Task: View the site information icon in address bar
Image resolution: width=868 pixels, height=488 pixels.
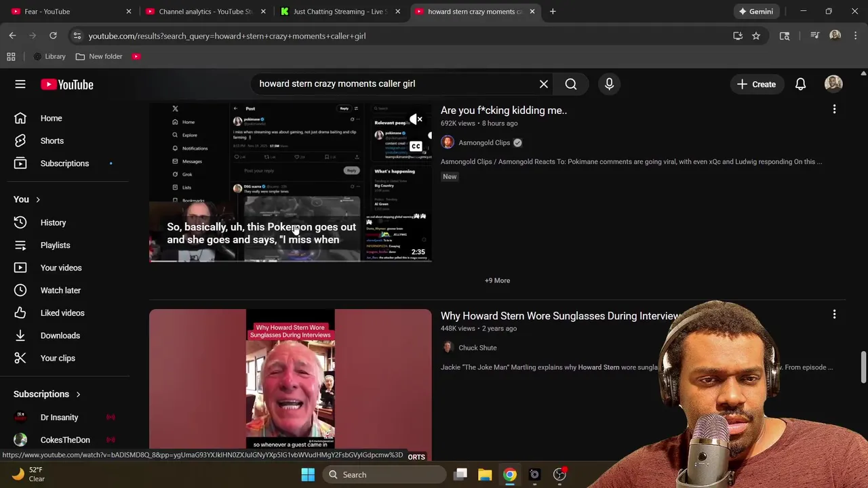Action: point(77,36)
